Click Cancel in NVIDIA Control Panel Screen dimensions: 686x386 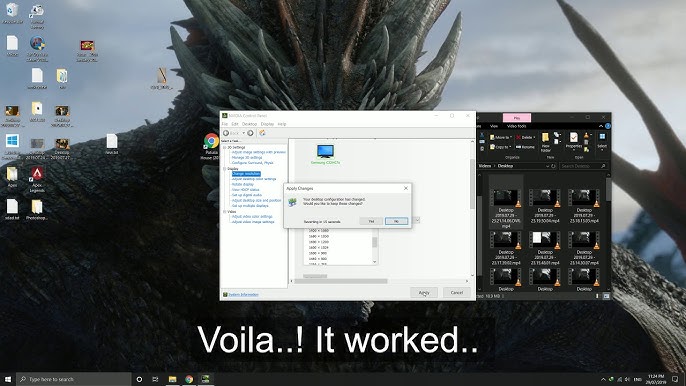point(457,292)
